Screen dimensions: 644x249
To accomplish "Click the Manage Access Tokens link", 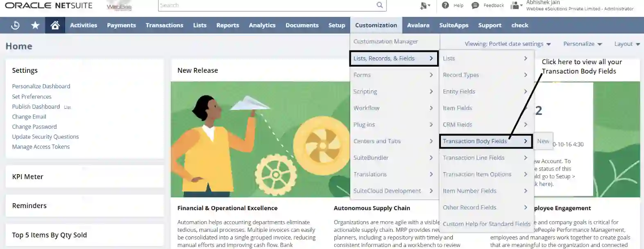I will [x=41, y=147].
